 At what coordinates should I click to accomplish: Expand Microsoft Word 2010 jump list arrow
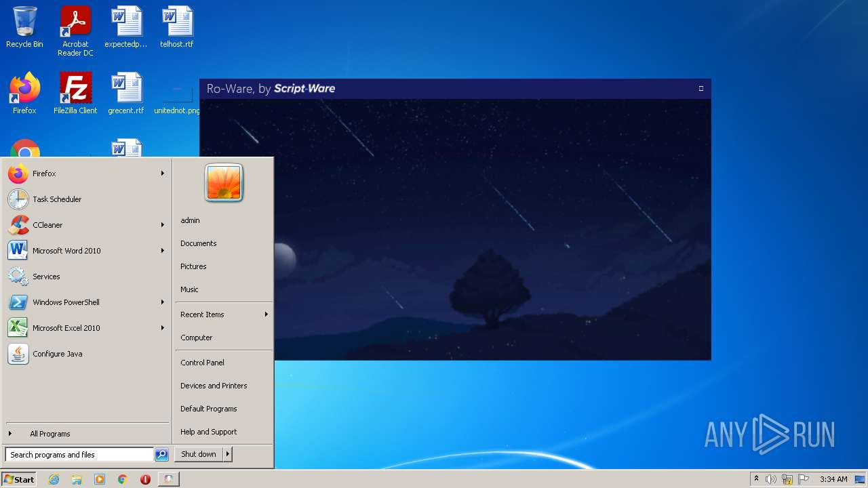point(163,251)
